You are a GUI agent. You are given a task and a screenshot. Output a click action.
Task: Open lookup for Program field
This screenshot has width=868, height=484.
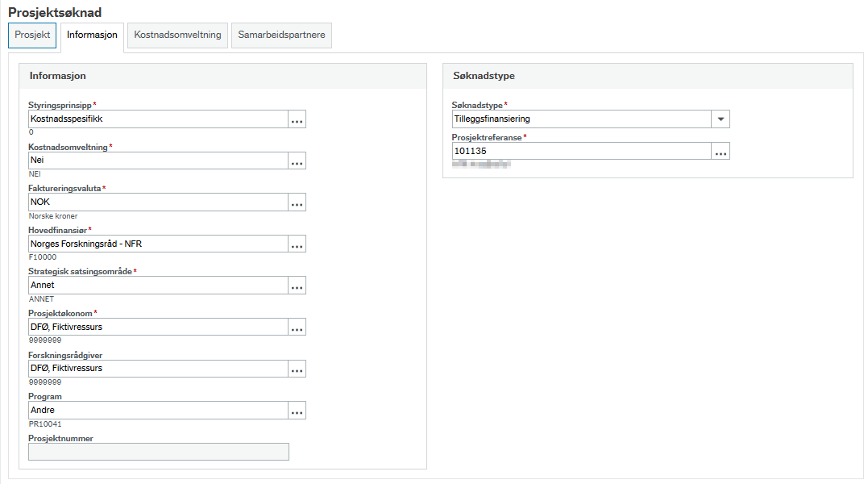tap(297, 411)
